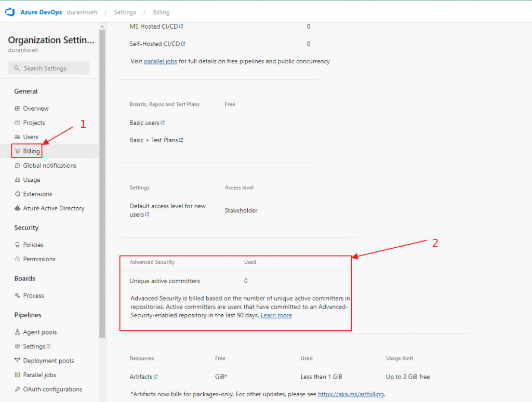Open Permissions under Security

click(39, 259)
